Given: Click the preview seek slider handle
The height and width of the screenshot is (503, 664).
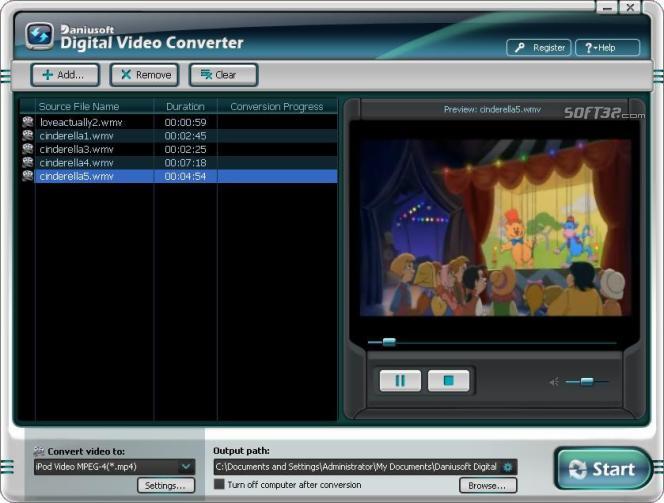Looking at the screenshot, I should 389,342.
